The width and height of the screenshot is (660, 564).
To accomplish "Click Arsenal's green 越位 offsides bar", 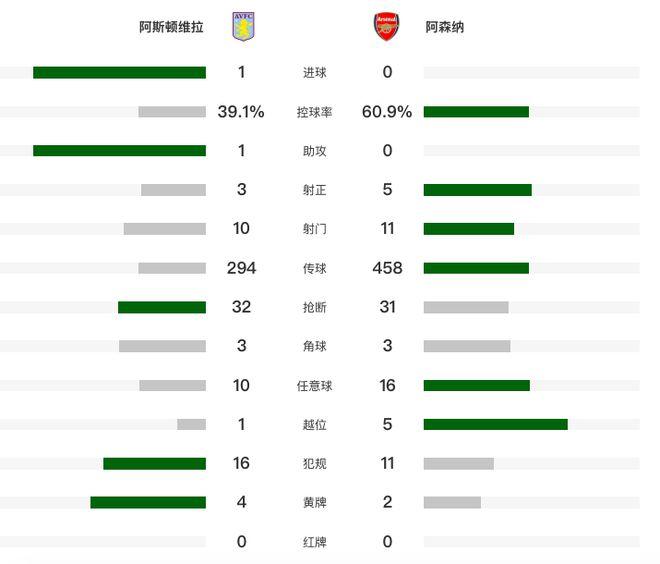I will click(x=495, y=424).
